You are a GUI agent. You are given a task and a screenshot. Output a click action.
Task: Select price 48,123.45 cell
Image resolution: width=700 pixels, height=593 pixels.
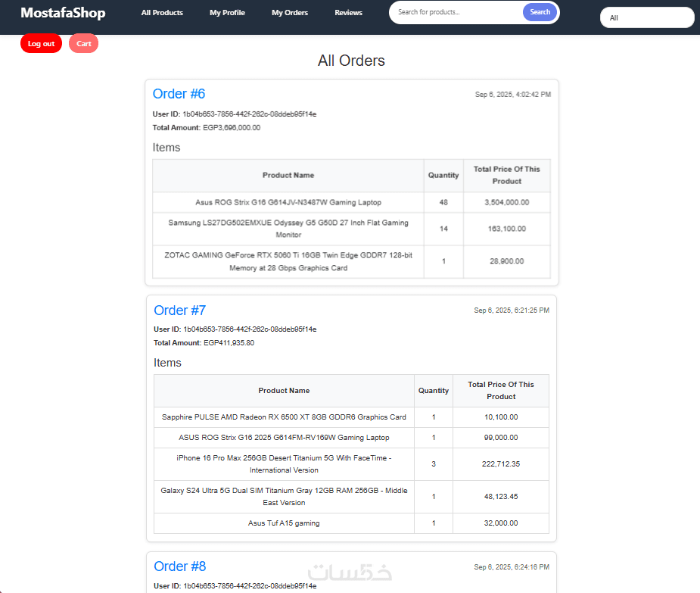[x=501, y=497]
